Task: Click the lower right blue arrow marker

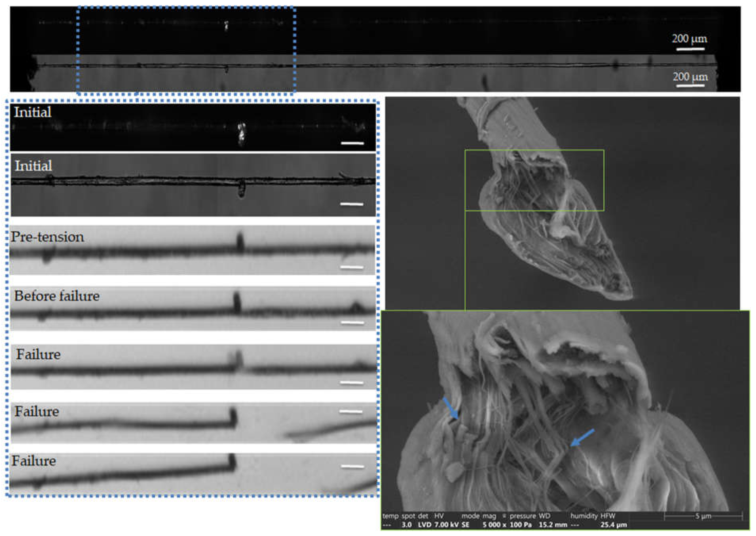Action: coord(582,438)
